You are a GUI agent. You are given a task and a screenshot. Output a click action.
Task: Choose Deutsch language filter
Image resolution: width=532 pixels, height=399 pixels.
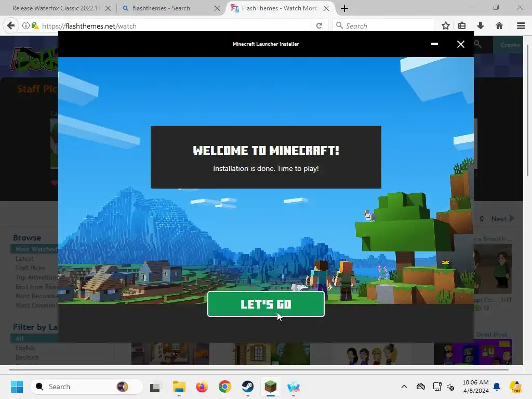click(x=27, y=357)
